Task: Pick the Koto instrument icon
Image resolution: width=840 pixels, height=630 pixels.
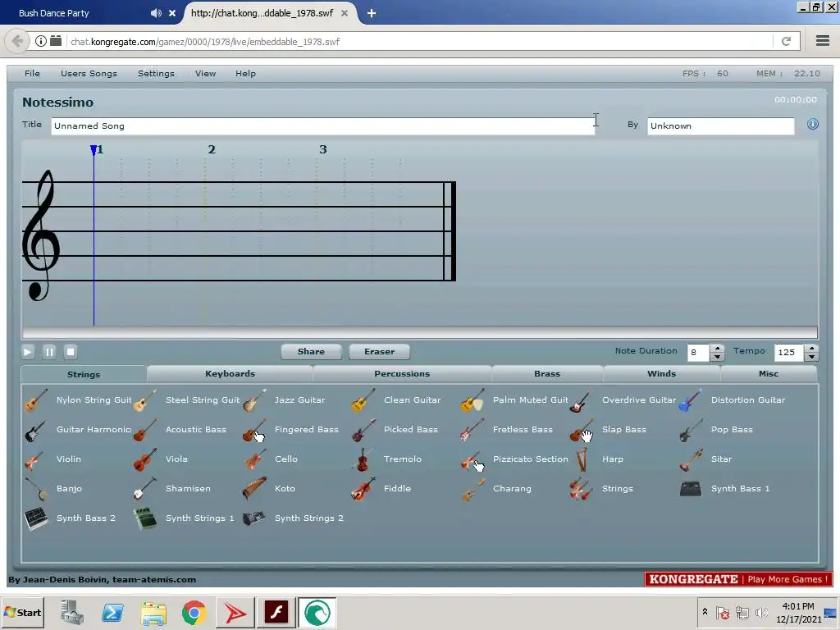Action: [254, 489]
